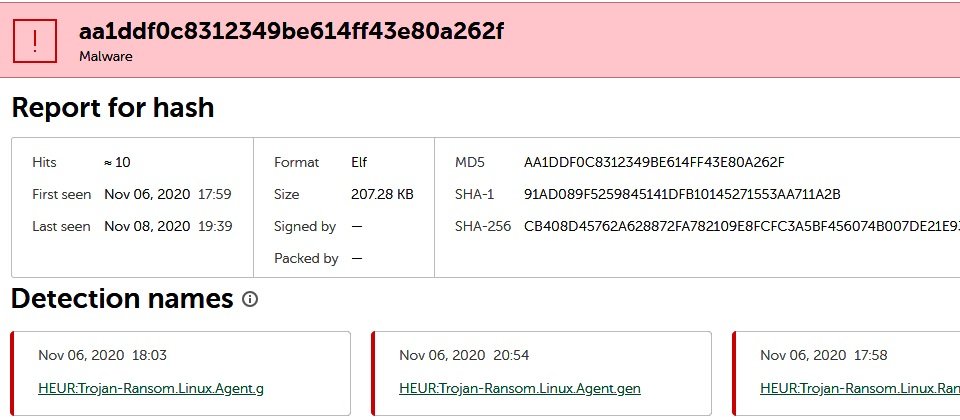Click the First seen date Nov 06, 2020
Viewport: 960px width, 420px height.
[148, 195]
